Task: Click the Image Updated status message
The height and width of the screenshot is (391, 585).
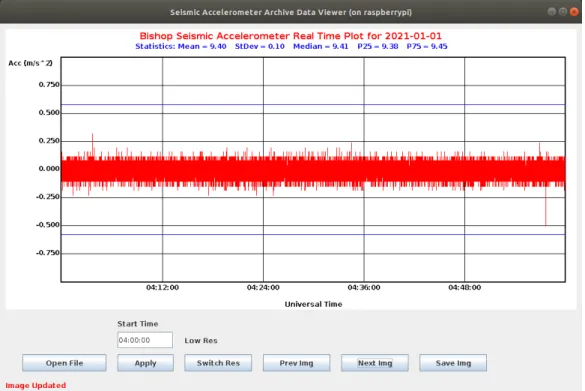Action: pyautogui.click(x=36, y=385)
